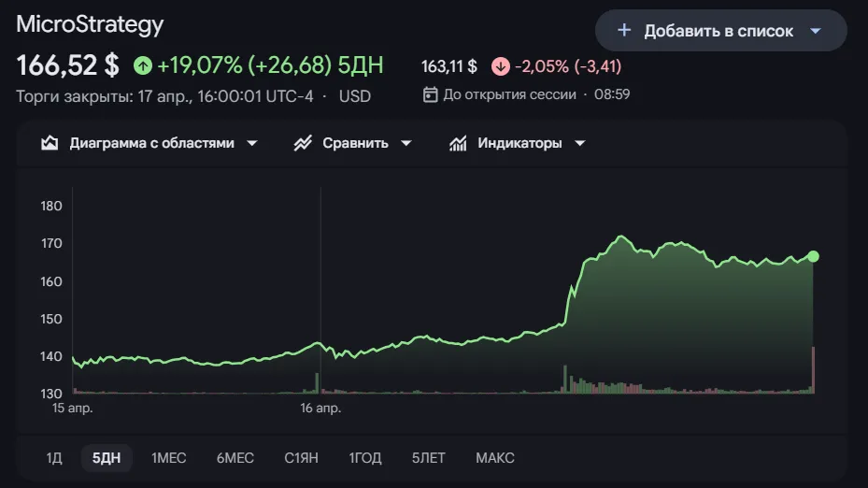Click the plus icon in 'Добавить в список'

[x=624, y=31]
